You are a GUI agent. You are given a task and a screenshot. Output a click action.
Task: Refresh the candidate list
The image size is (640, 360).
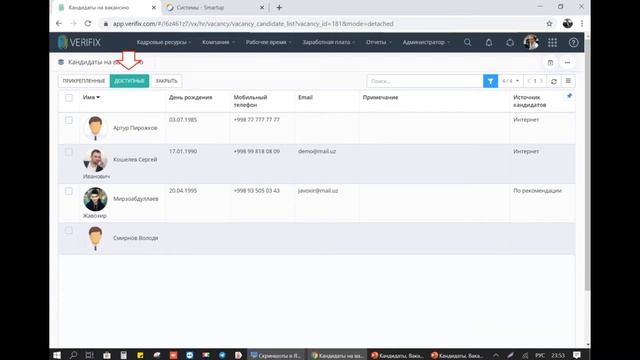tap(554, 81)
